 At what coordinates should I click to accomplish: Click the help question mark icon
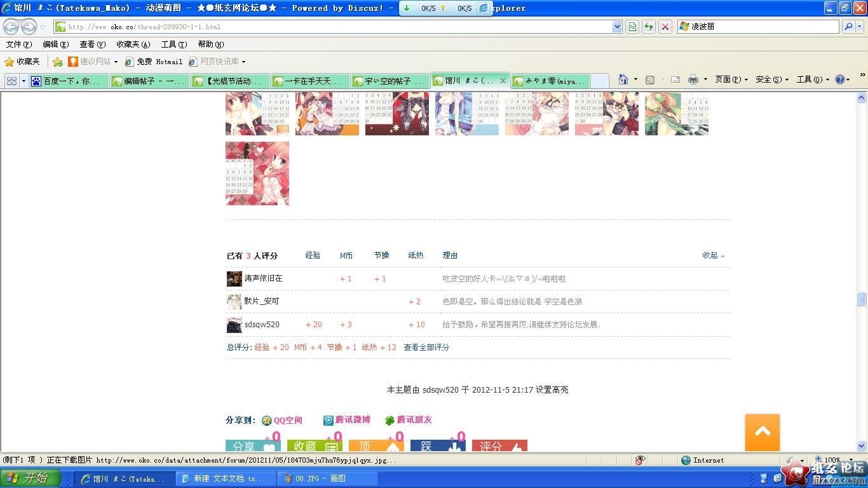pos(839,79)
